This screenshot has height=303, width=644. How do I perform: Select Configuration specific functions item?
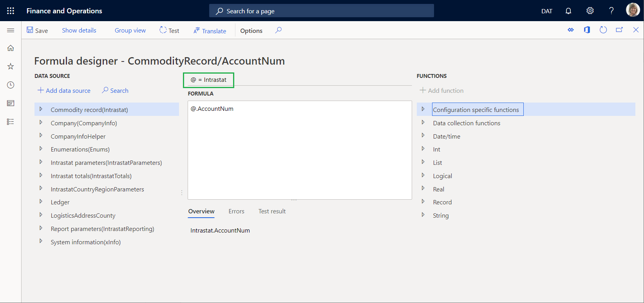(x=476, y=110)
